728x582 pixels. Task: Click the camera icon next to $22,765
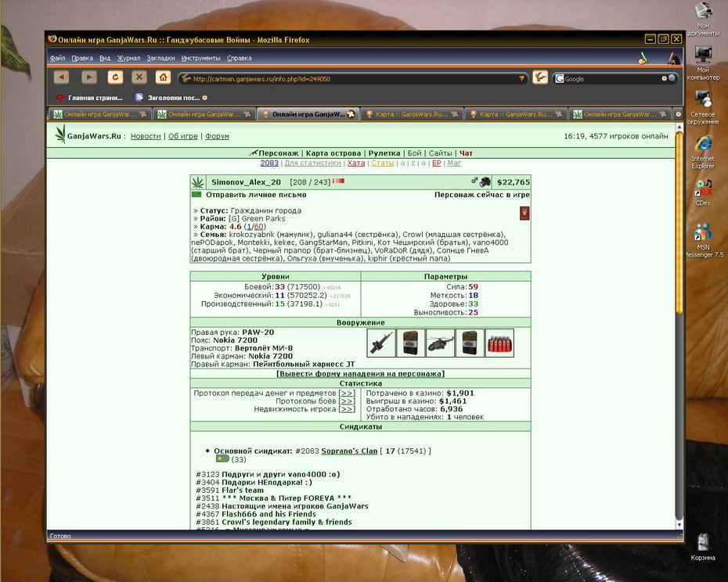(485, 182)
